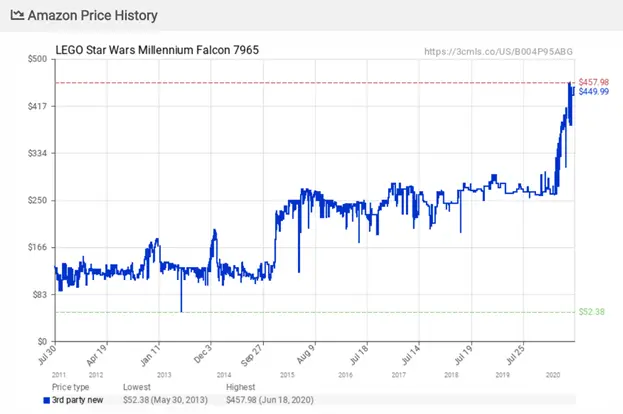Screen dimensions: 623x414
Task: Click the green $52.38 lowest price label
Action: [x=592, y=312]
